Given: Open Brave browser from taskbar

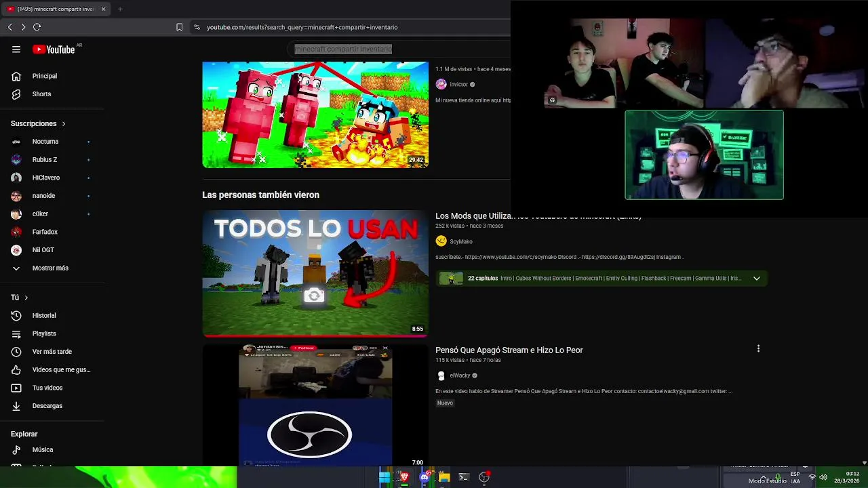Looking at the screenshot, I should pyautogui.click(x=404, y=477).
